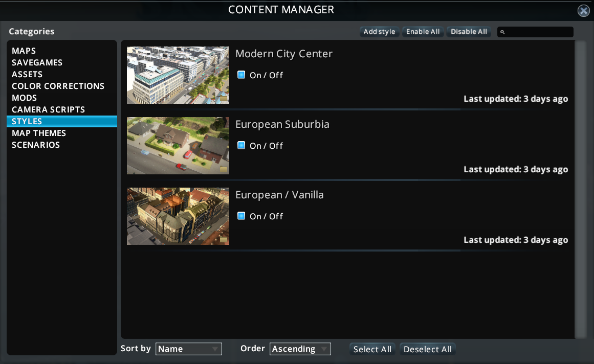Switch to the MAPS category
The width and height of the screenshot is (594, 364).
24,51
